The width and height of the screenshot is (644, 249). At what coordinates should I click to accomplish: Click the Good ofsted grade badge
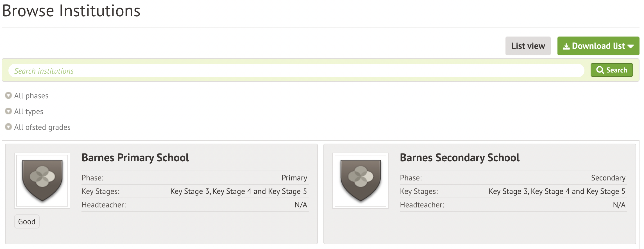click(x=27, y=222)
